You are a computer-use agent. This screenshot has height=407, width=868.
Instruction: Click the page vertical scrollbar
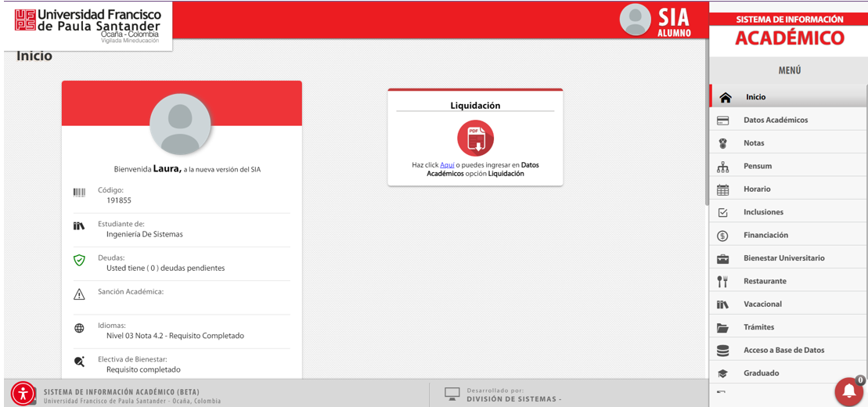[706, 122]
